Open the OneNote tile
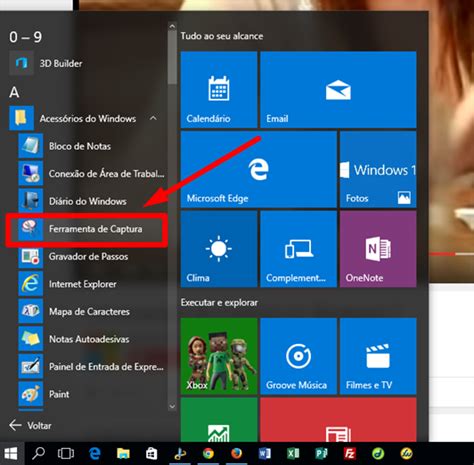 [x=378, y=249]
